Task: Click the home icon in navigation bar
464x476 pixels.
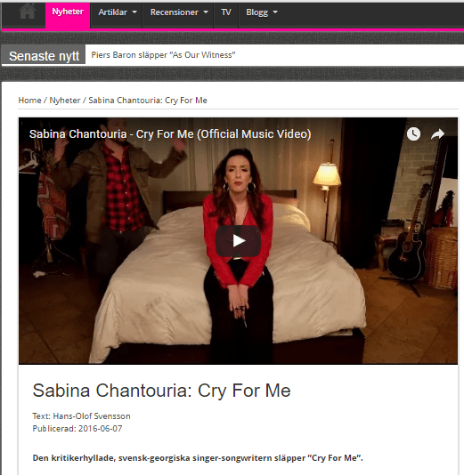Action: 28,12
